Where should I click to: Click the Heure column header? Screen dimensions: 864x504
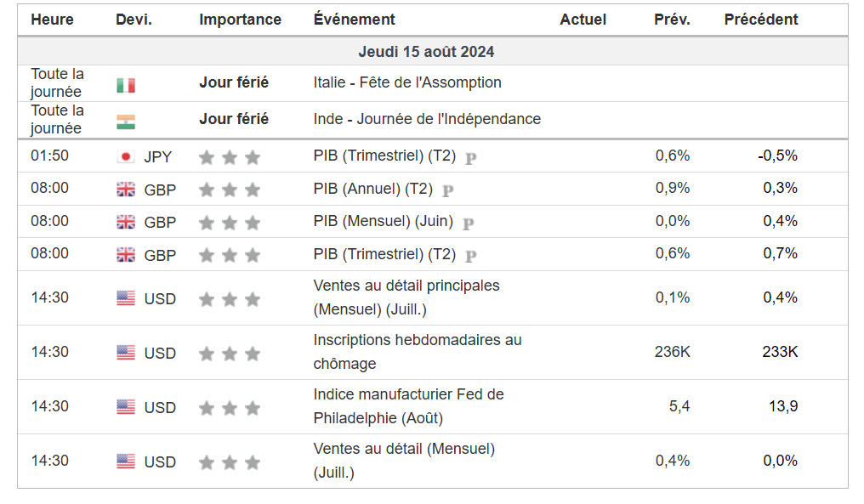[52, 20]
